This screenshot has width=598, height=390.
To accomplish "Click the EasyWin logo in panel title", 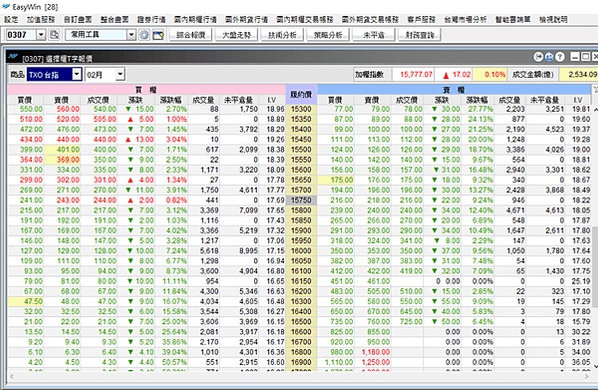I will pyautogui.click(x=14, y=57).
